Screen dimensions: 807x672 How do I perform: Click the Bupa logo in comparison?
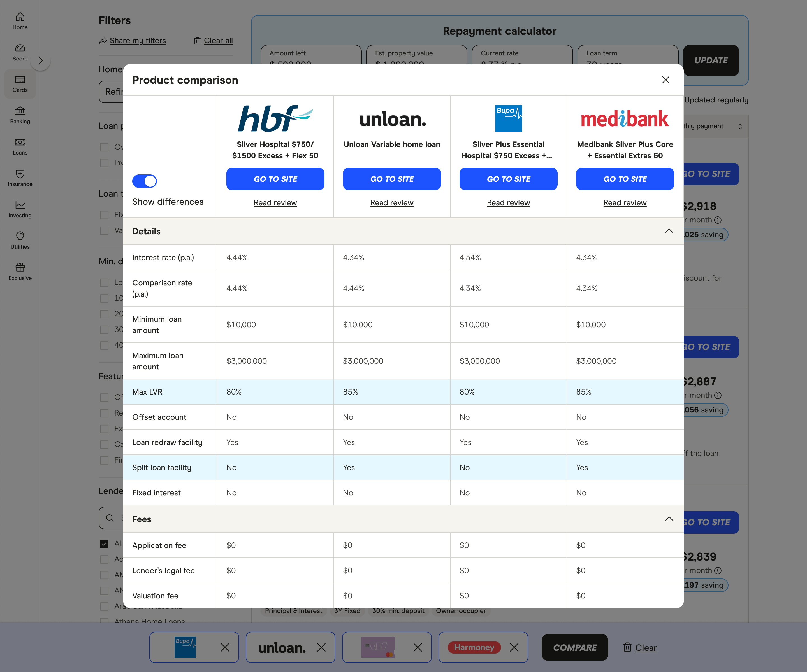click(x=508, y=118)
